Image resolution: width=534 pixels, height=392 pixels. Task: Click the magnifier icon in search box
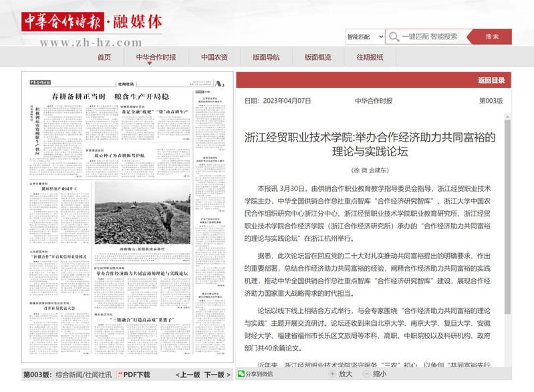(x=395, y=37)
